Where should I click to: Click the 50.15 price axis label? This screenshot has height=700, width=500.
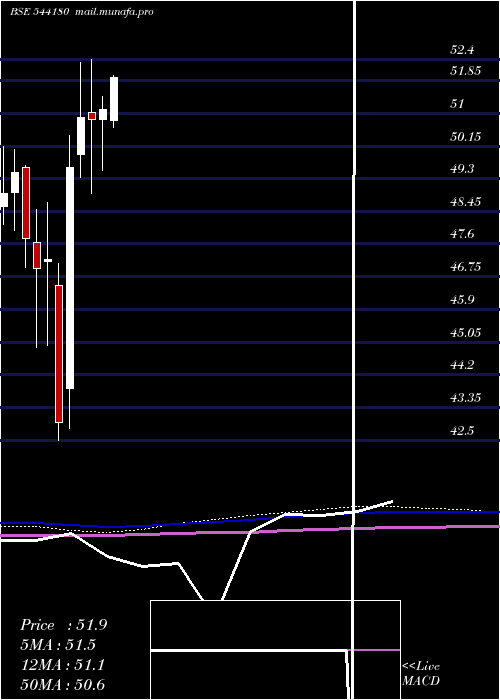tap(465, 136)
